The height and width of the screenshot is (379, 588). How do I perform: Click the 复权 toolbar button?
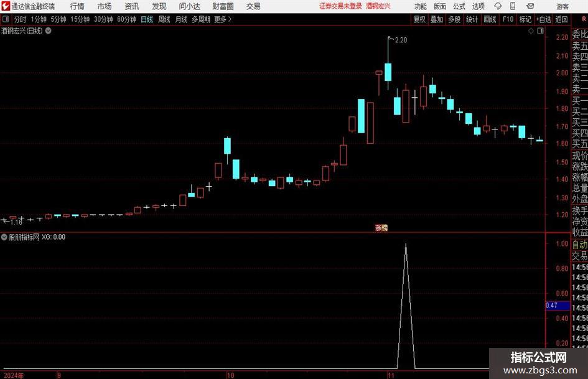[x=419, y=19]
